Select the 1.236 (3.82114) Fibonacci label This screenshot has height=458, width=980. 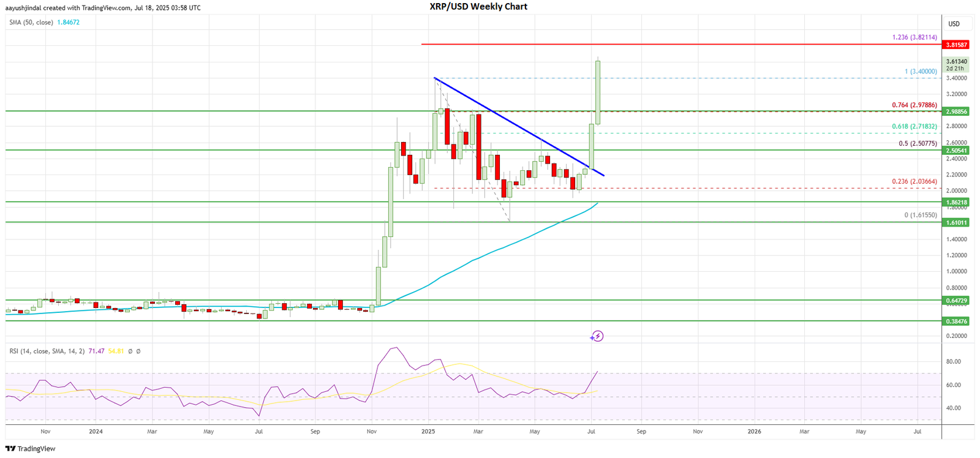(x=914, y=37)
